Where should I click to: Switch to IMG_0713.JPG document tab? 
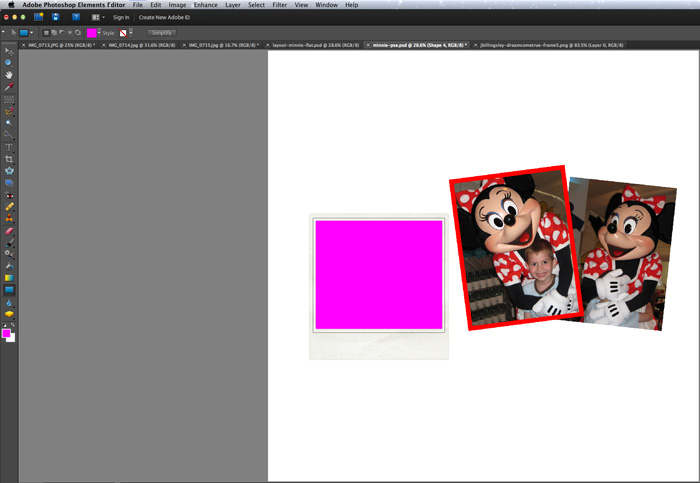click(59, 45)
